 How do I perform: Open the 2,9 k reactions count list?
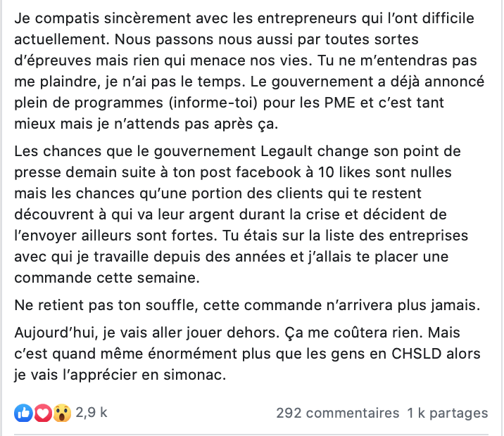point(92,413)
